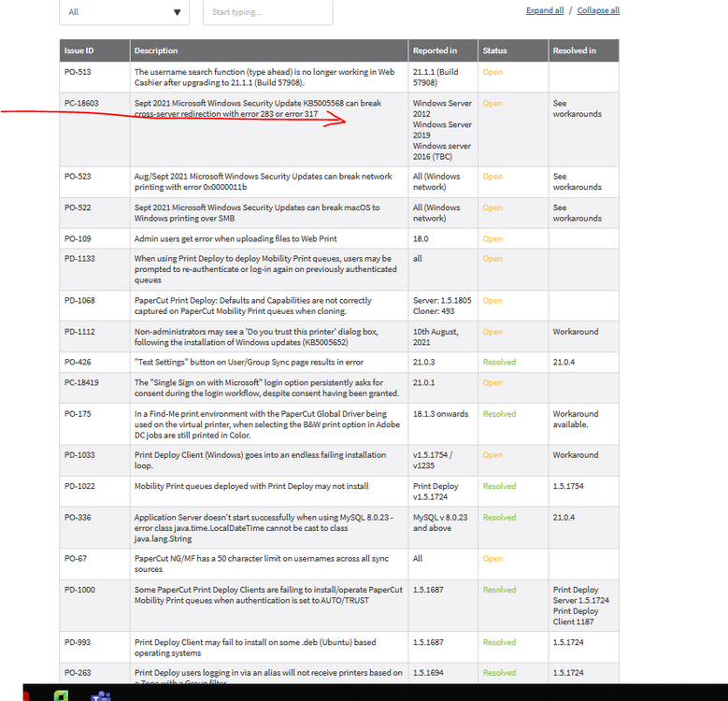Select issue ID PD-993
728x701 pixels.
click(78, 642)
